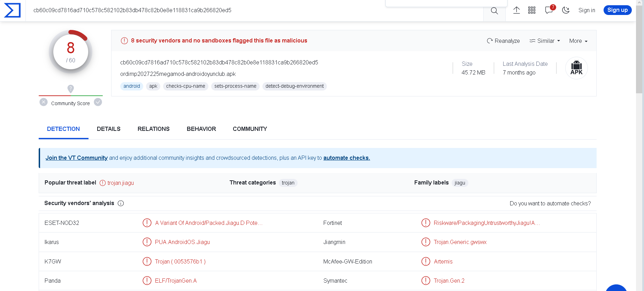Image resolution: width=644 pixels, height=291 pixels.
Task: Click the sets-process-name tag
Action: 235,86
